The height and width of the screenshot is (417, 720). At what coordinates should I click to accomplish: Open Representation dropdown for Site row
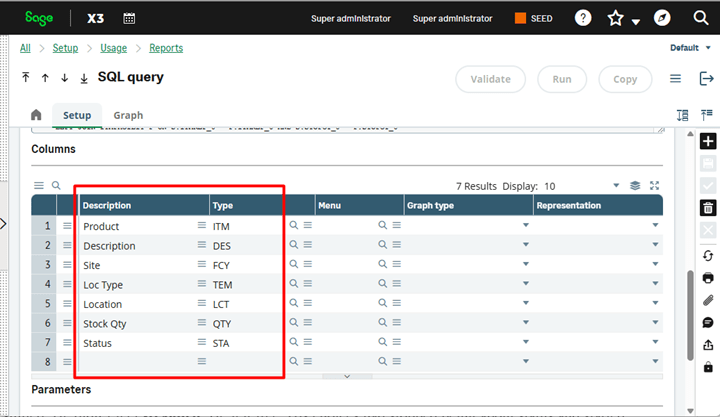655,266
